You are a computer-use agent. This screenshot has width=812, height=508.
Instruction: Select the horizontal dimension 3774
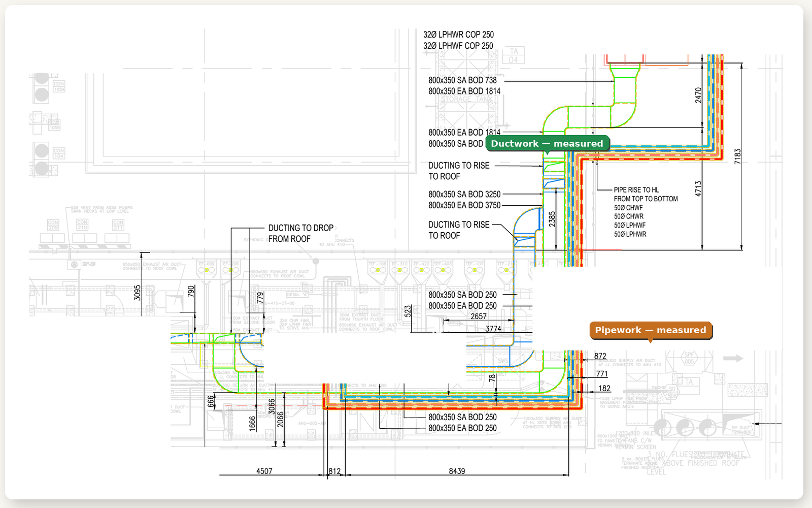click(x=493, y=329)
